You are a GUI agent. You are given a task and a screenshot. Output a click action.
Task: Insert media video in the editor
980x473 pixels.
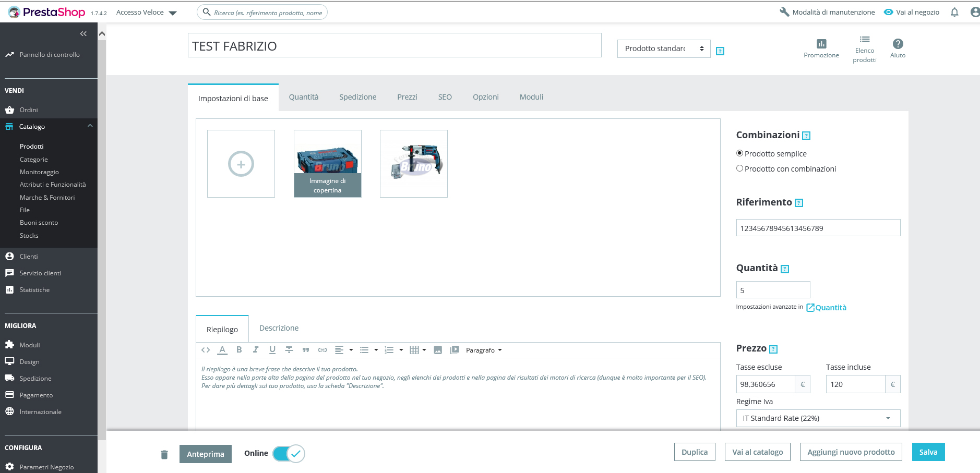pos(455,350)
